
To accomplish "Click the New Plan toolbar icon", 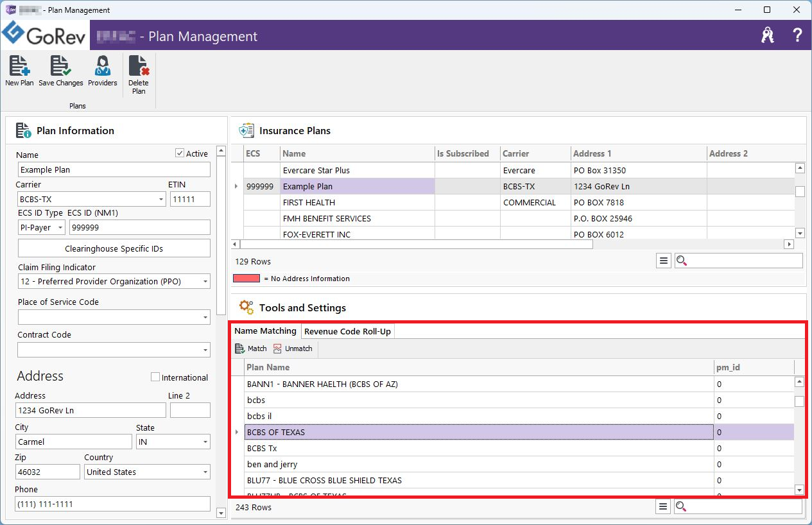I will coord(19,71).
